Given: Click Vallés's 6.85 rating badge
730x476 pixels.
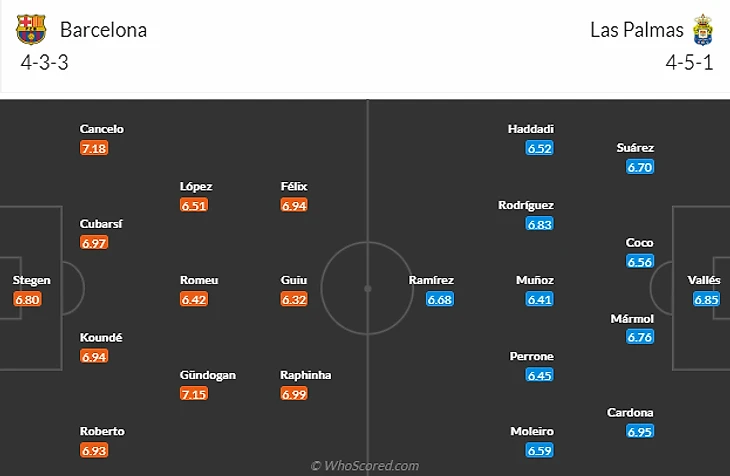Looking at the screenshot, I should (x=707, y=299).
